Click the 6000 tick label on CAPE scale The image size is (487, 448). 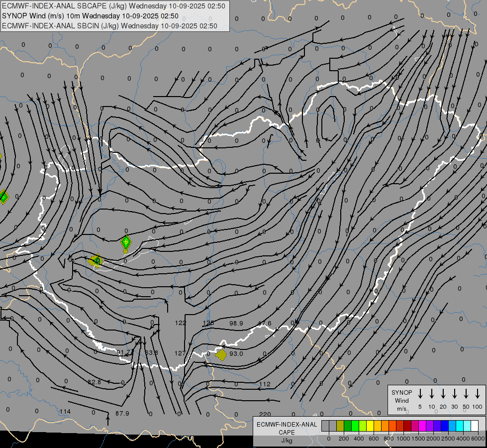(x=478, y=439)
